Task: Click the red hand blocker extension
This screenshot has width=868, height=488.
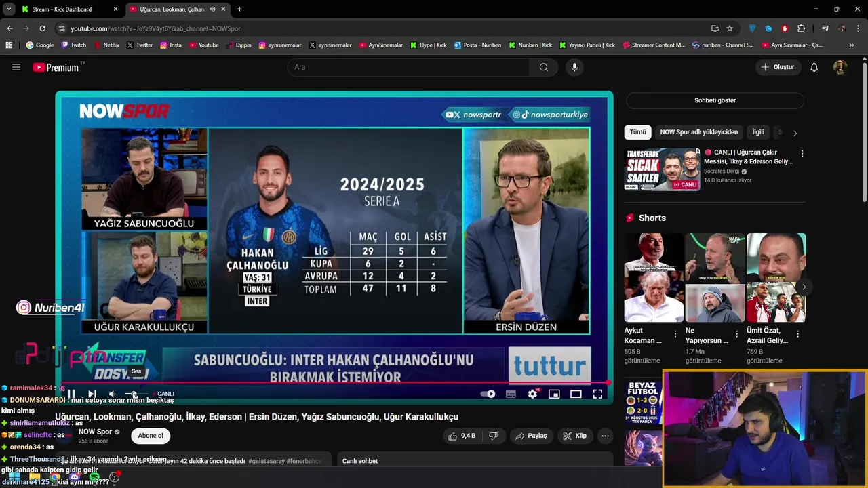Action: (x=785, y=28)
